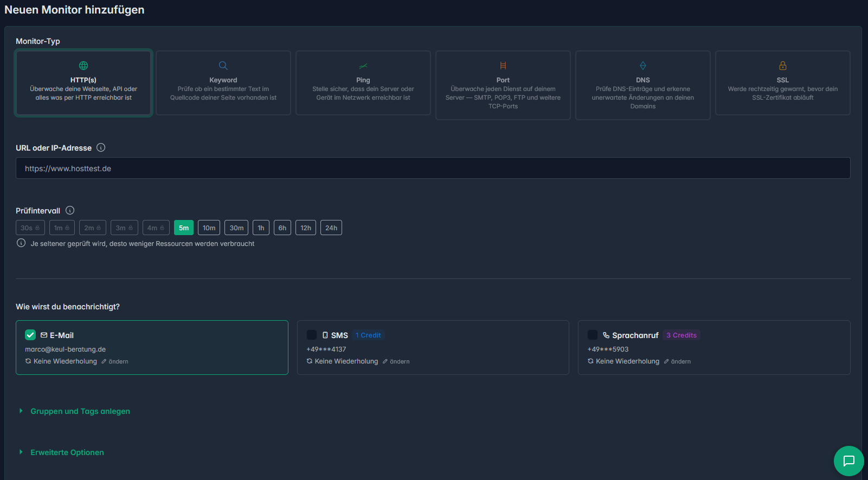The height and width of the screenshot is (480, 868).
Task: Select the DNS monitor type icon
Action: tap(642, 66)
